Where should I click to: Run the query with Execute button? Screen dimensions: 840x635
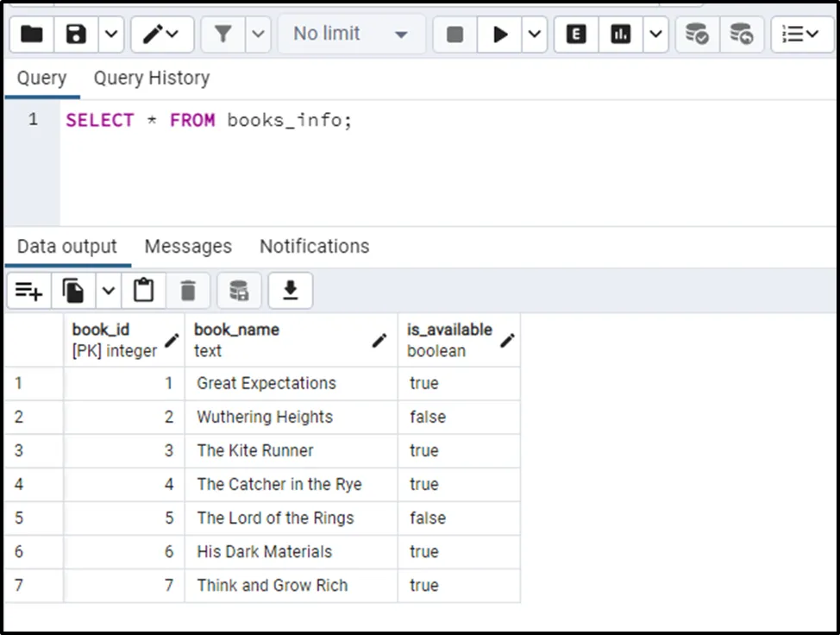[x=500, y=34]
